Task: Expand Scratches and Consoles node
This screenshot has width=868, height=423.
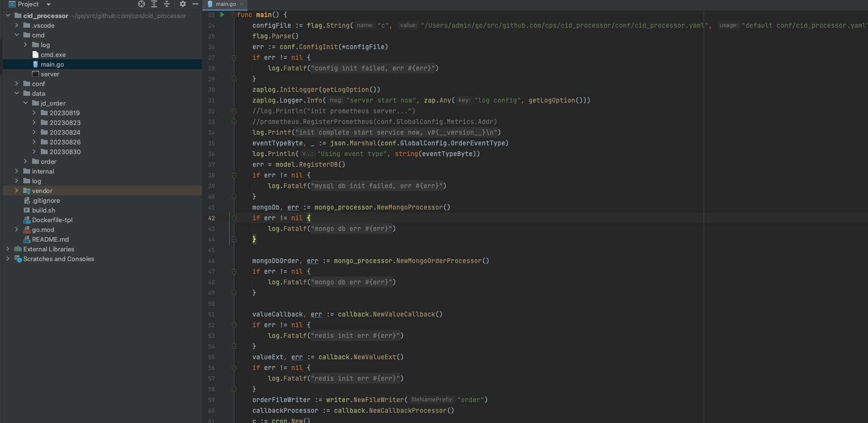Action: 8,259
